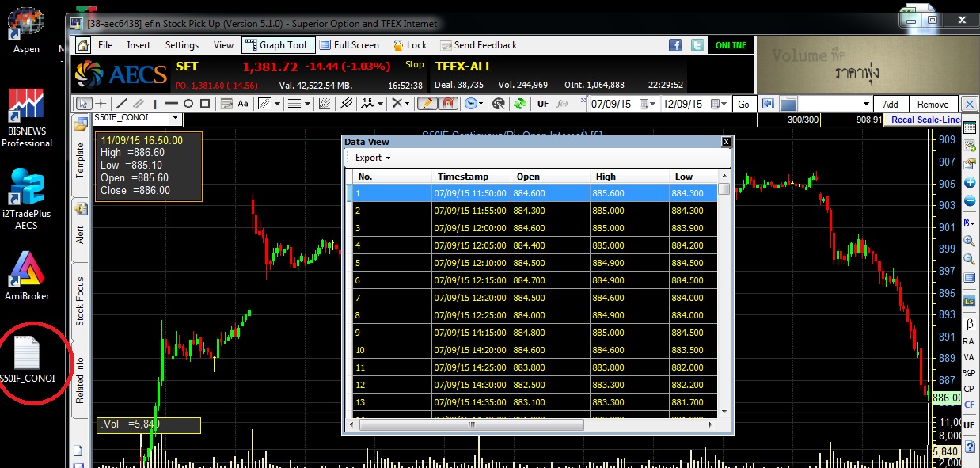This screenshot has height=468, width=980.
Task: Open the AmiBroker desktop shortcut
Action: pyautogui.click(x=28, y=276)
